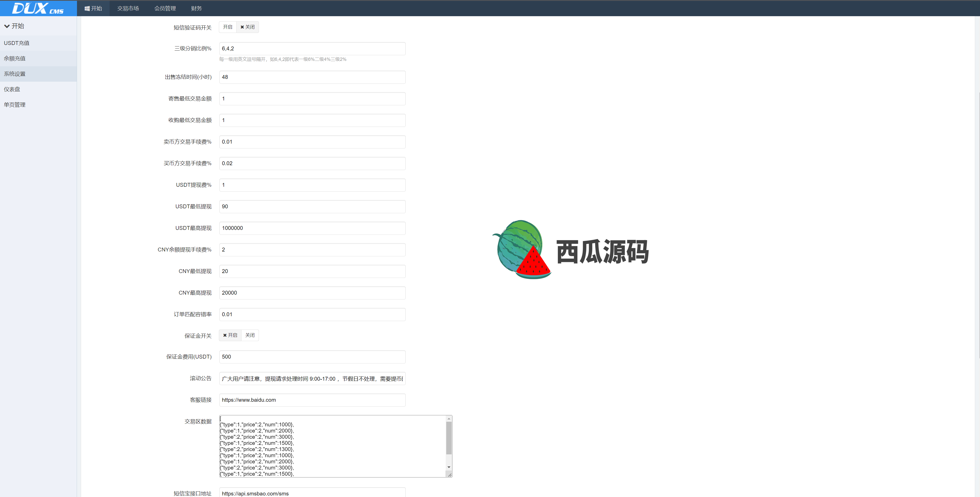Focus the CNY最低提现 field

(312, 271)
